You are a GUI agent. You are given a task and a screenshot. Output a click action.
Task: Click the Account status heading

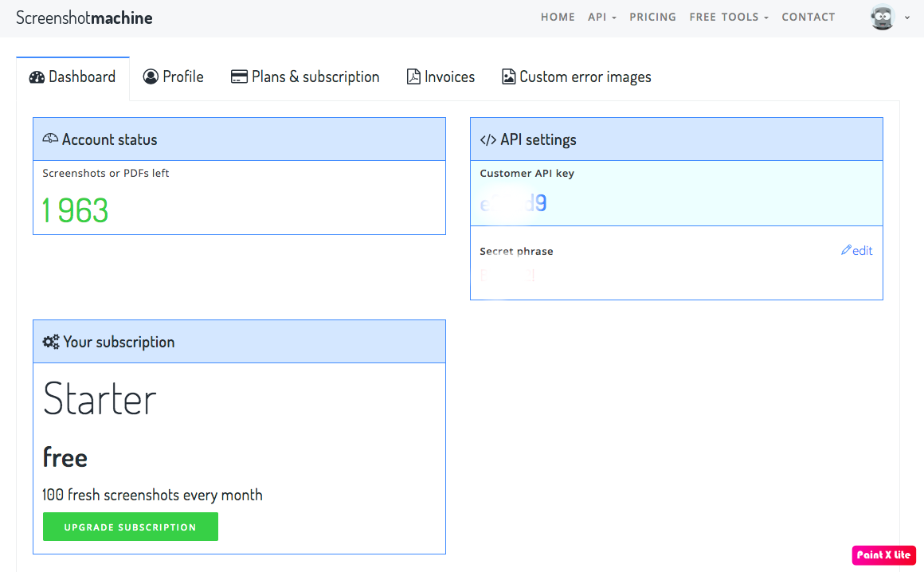(110, 139)
